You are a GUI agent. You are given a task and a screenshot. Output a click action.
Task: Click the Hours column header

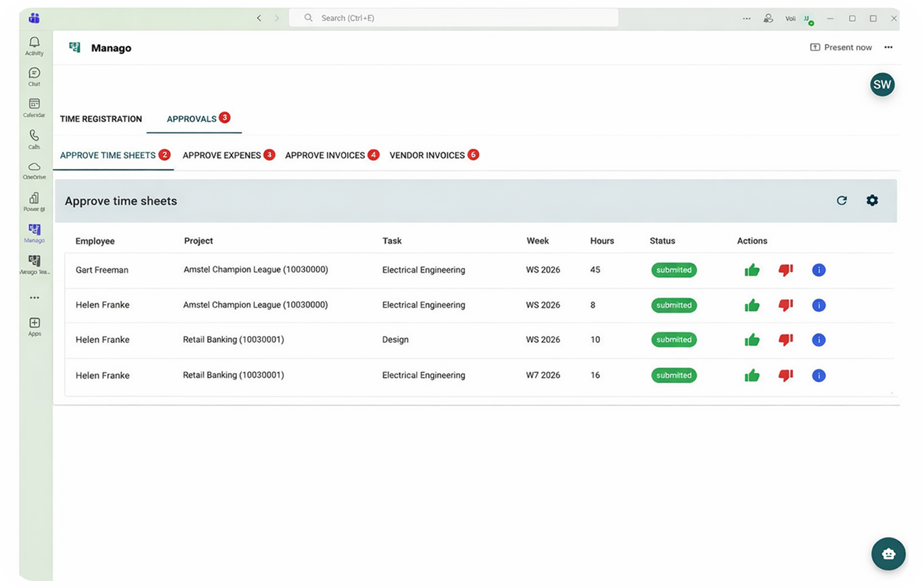click(602, 241)
